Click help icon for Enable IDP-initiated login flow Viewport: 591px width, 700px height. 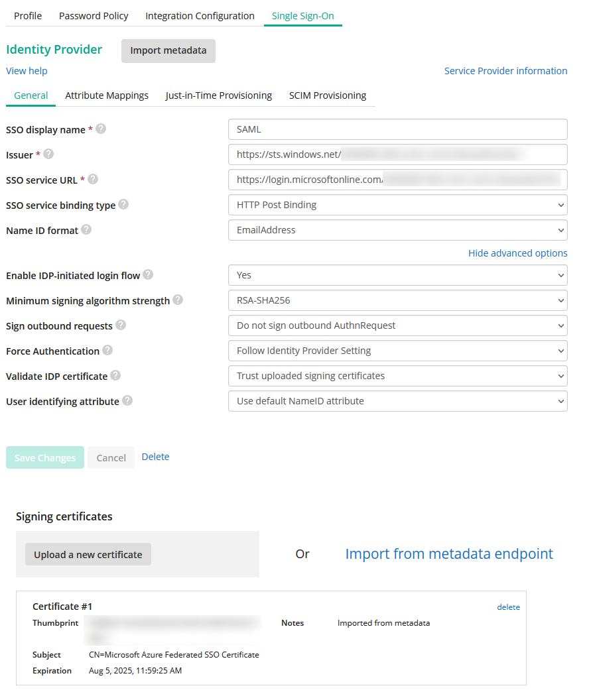pos(148,274)
